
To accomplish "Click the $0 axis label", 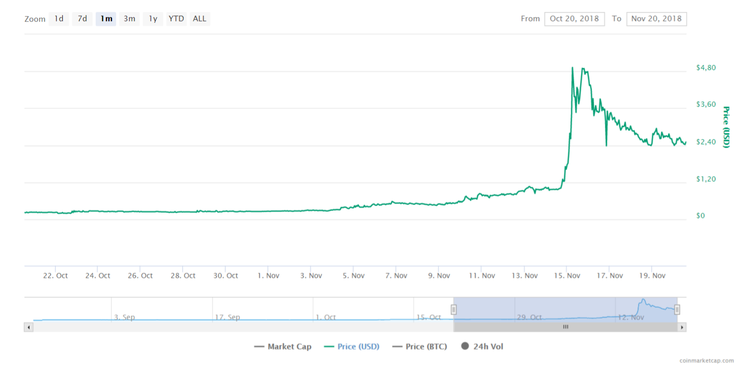I will (x=700, y=216).
